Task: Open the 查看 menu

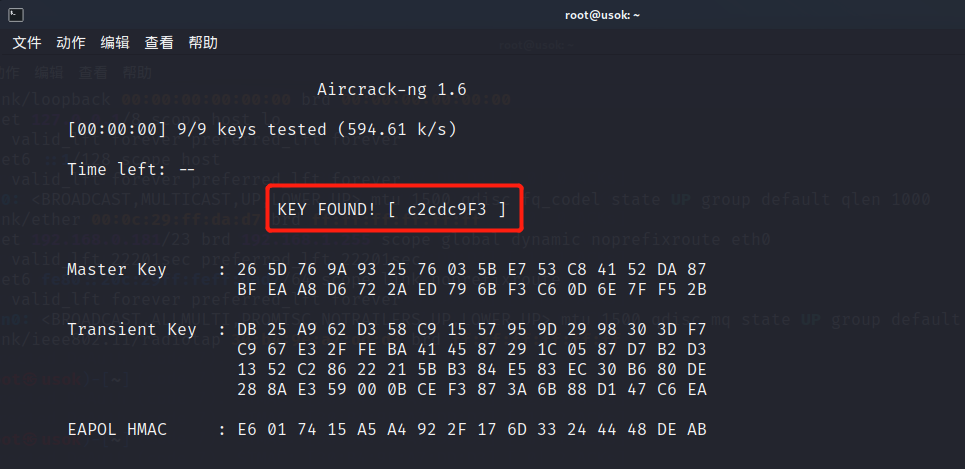Action: click(x=159, y=43)
